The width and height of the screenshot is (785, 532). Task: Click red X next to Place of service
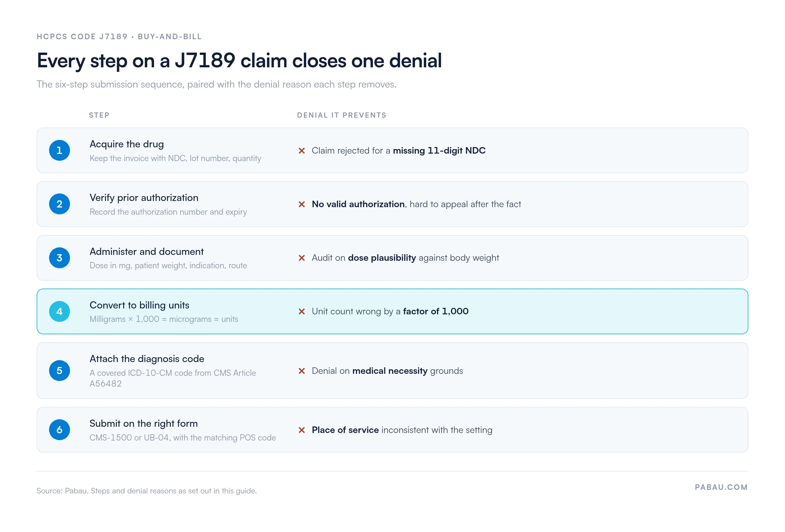pyautogui.click(x=302, y=430)
